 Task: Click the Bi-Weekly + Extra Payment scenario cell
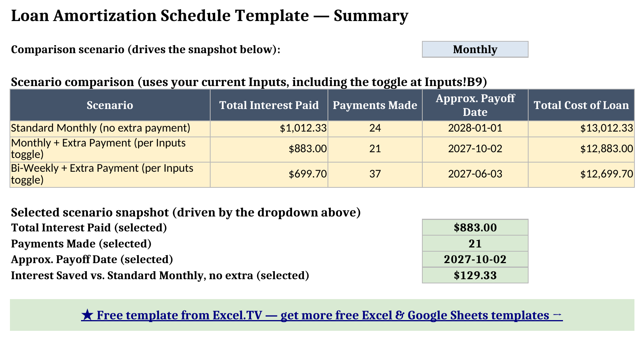110,175
